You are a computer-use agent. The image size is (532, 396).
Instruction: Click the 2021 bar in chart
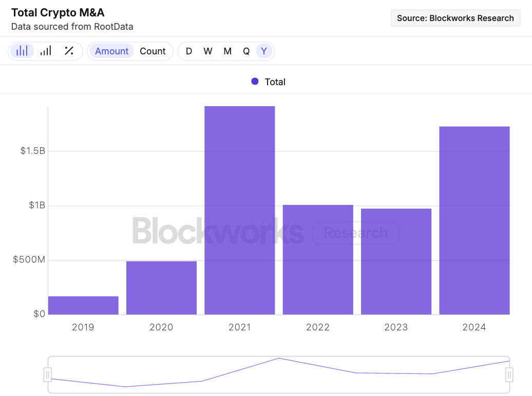coord(240,210)
